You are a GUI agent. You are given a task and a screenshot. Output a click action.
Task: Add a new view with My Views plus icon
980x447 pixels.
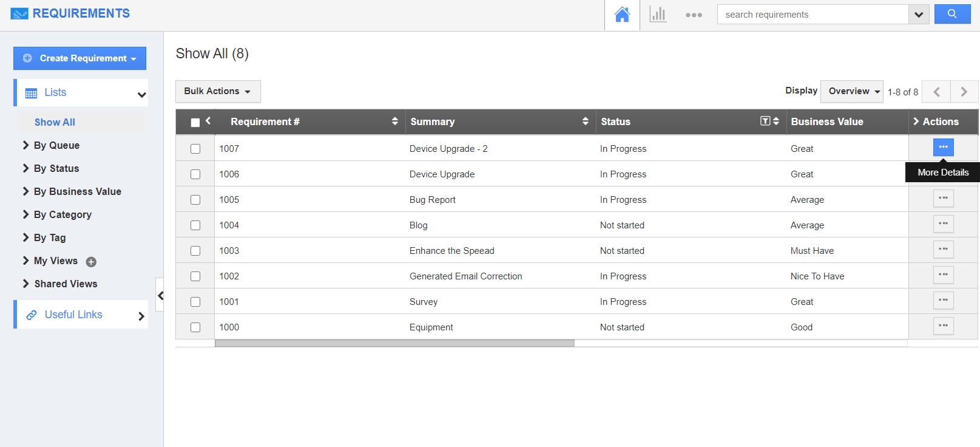91,262
